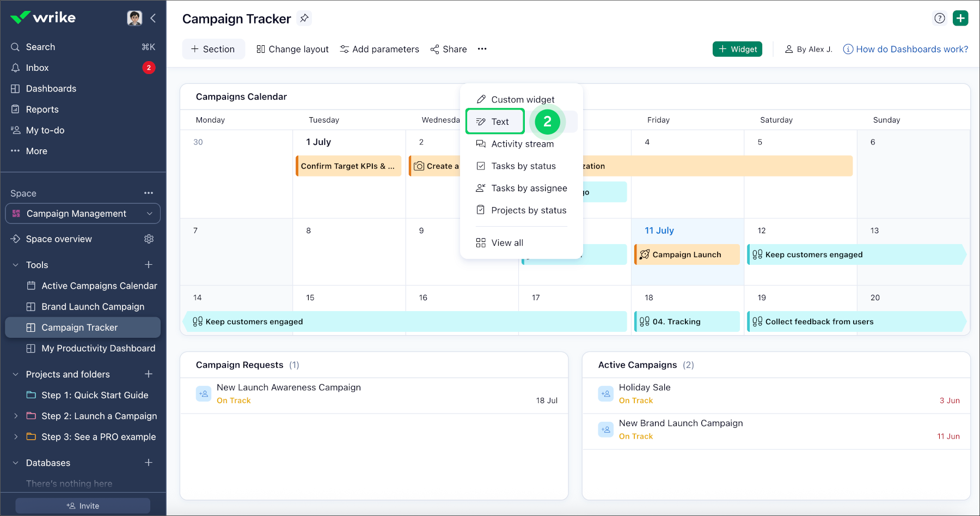The image size is (980, 516).
Task: Collapse the Tools section
Action: pyautogui.click(x=16, y=265)
